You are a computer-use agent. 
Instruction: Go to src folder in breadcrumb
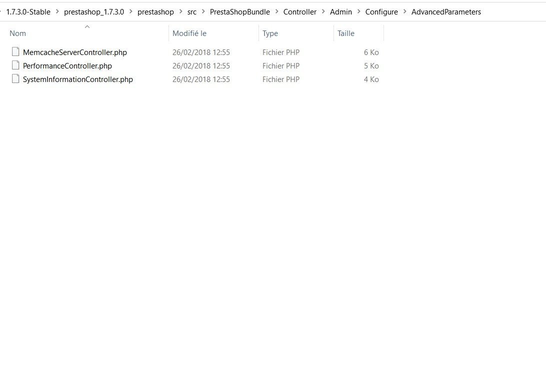(192, 12)
